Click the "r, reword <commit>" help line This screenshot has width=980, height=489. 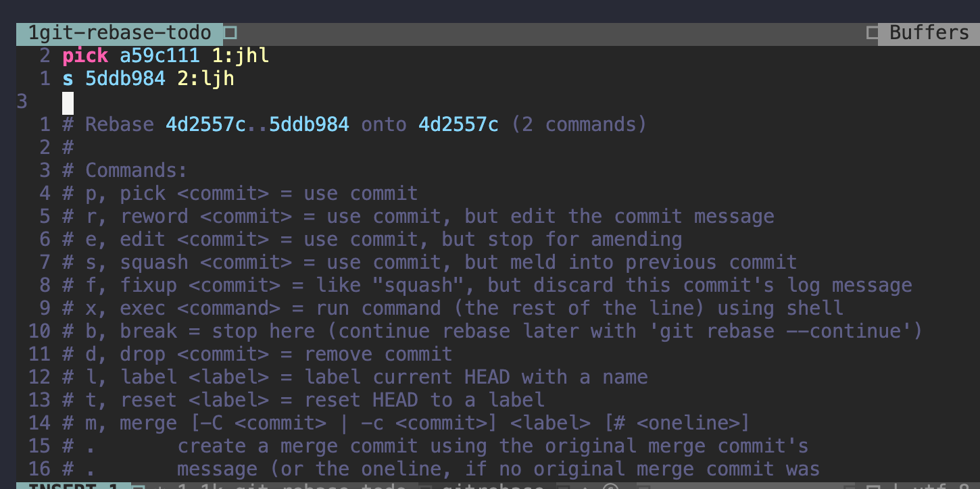418,217
